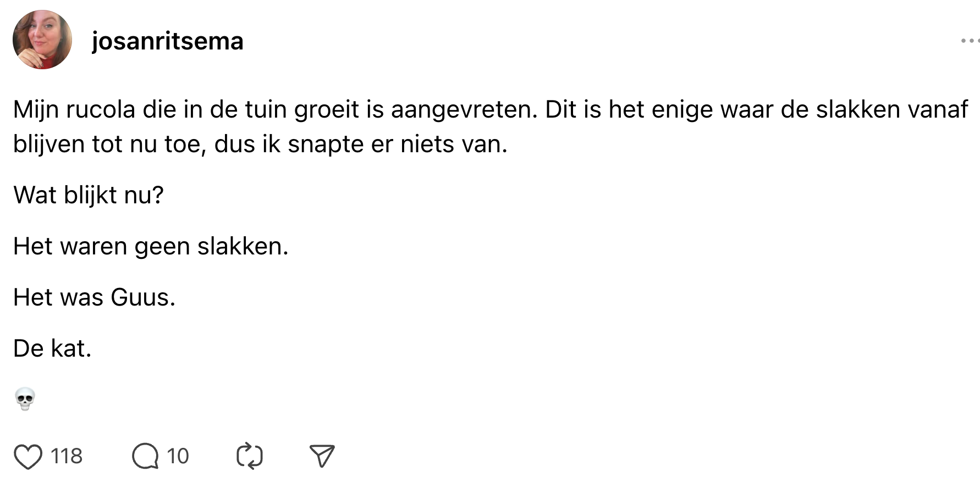Share the post via paper plane icon

click(322, 456)
